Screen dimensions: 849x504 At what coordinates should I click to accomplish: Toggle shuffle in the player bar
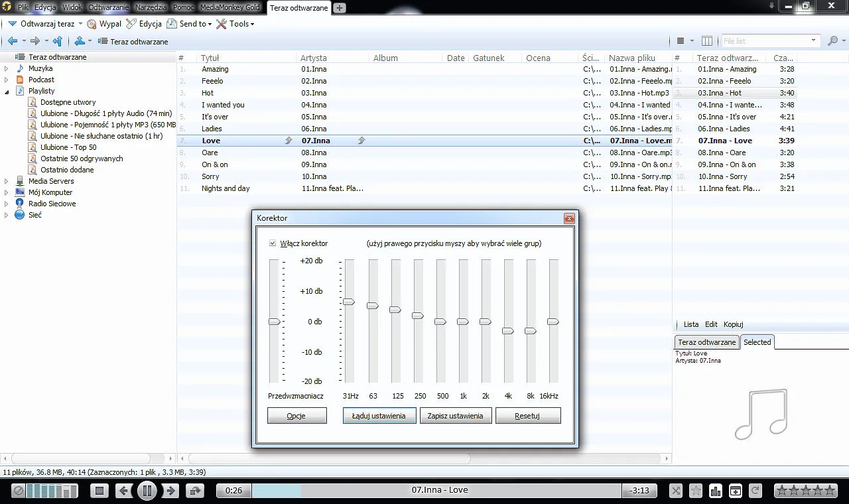click(676, 491)
